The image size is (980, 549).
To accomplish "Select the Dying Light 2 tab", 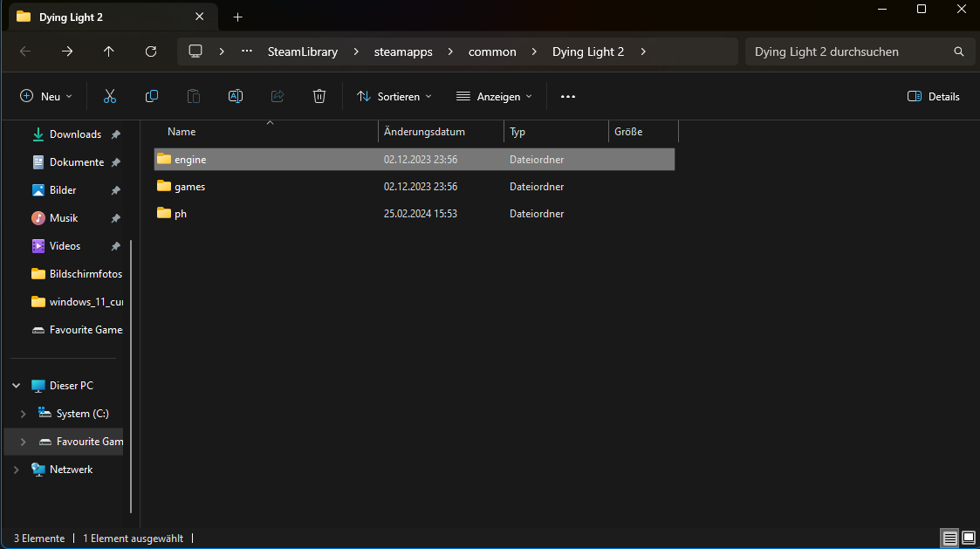I will (113, 17).
